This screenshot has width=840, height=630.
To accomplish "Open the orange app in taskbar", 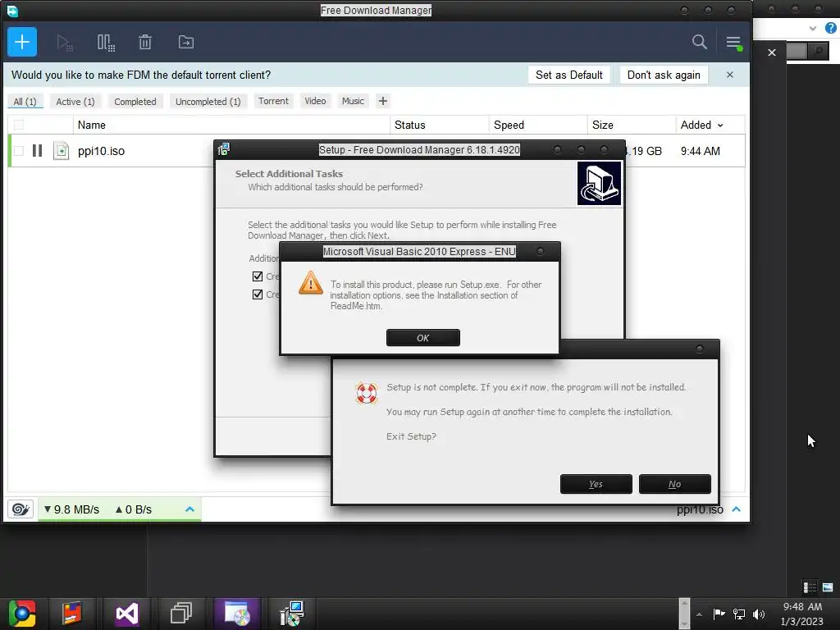I will tap(72, 614).
